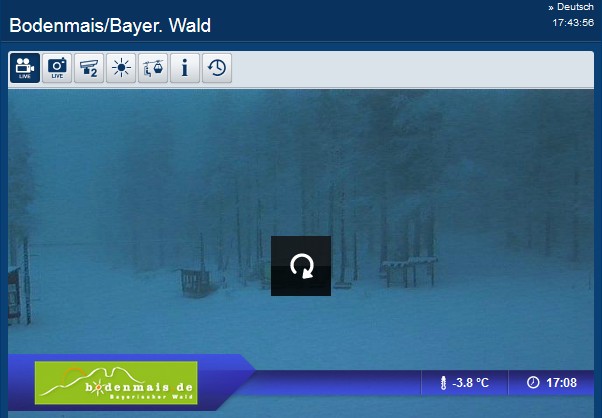Click the thermometer icon in the status bar
Image resolution: width=602 pixels, height=418 pixels.
(x=443, y=383)
